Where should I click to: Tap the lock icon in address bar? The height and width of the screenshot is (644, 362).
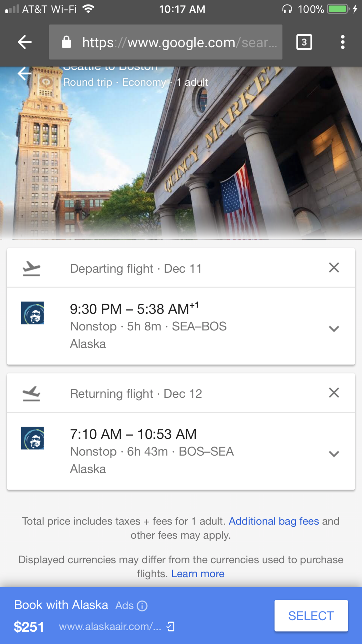point(66,42)
